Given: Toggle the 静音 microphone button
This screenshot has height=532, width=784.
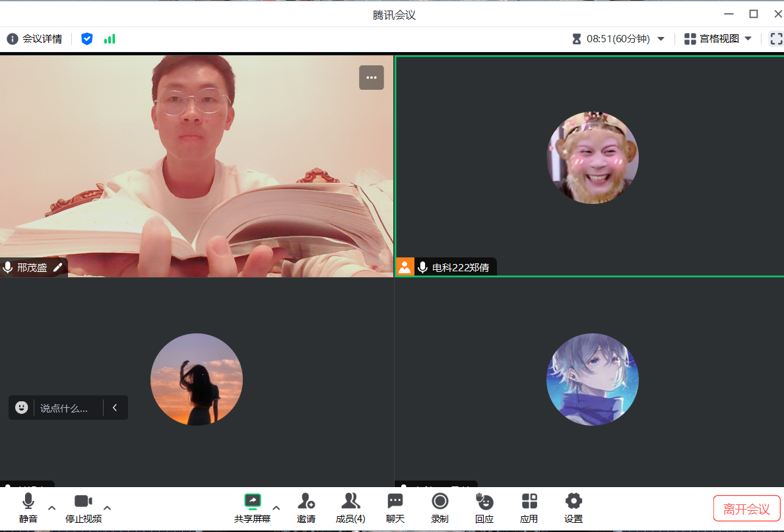Looking at the screenshot, I should 28,508.
